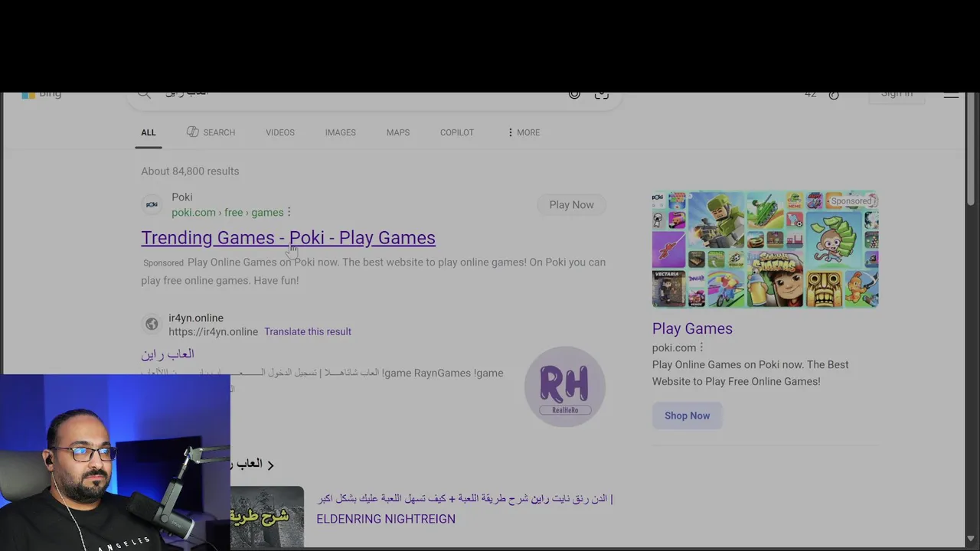Click the 'Poki' site name above the URL
Image resolution: width=980 pixels, height=551 pixels.
pos(182,197)
